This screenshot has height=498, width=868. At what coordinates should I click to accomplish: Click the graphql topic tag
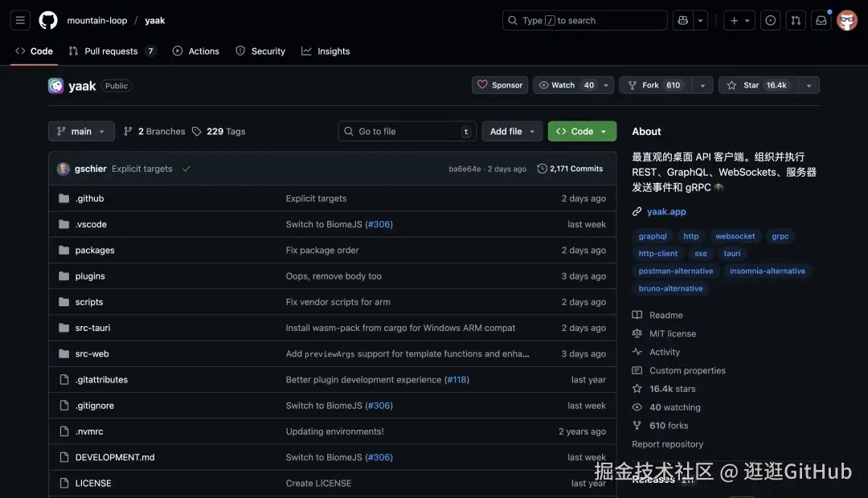[653, 236]
